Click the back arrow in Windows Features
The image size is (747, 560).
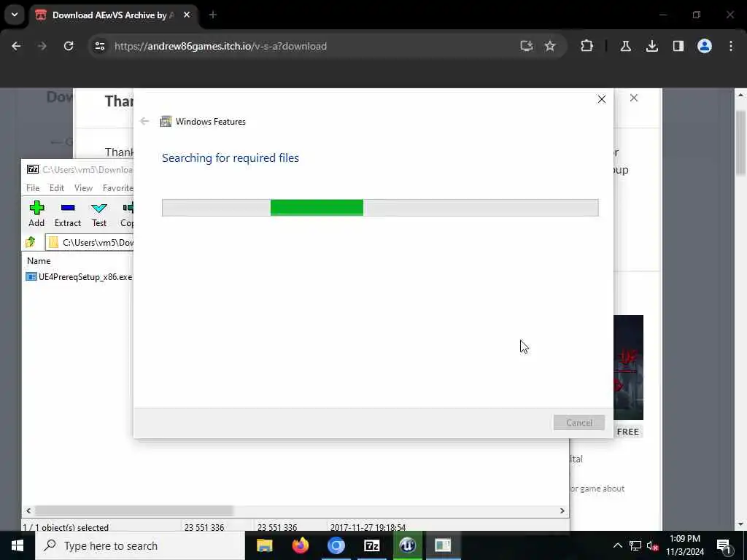tap(144, 121)
